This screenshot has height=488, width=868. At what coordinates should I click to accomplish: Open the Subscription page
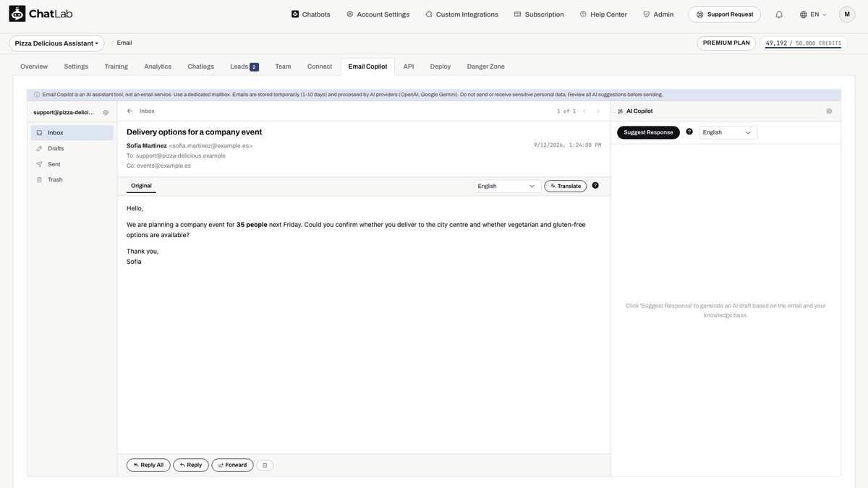pyautogui.click(x=539, y=14)
